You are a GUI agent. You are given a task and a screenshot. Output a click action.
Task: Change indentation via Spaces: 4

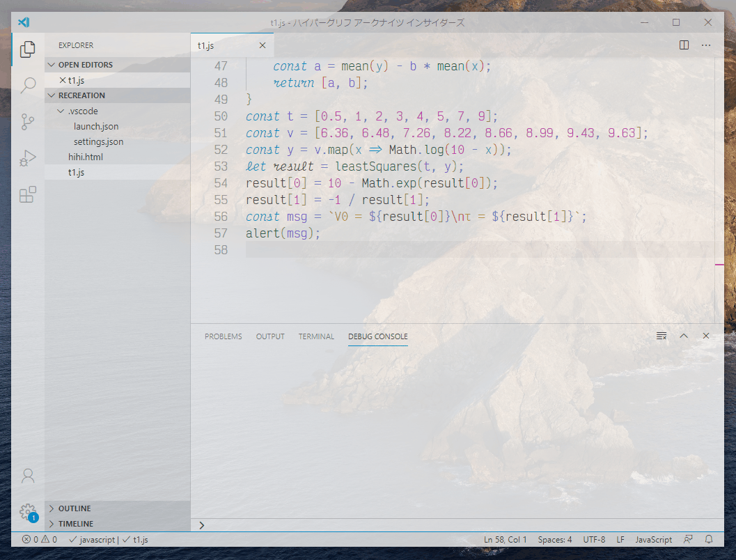pyautogui.click(x=555, y=539)
